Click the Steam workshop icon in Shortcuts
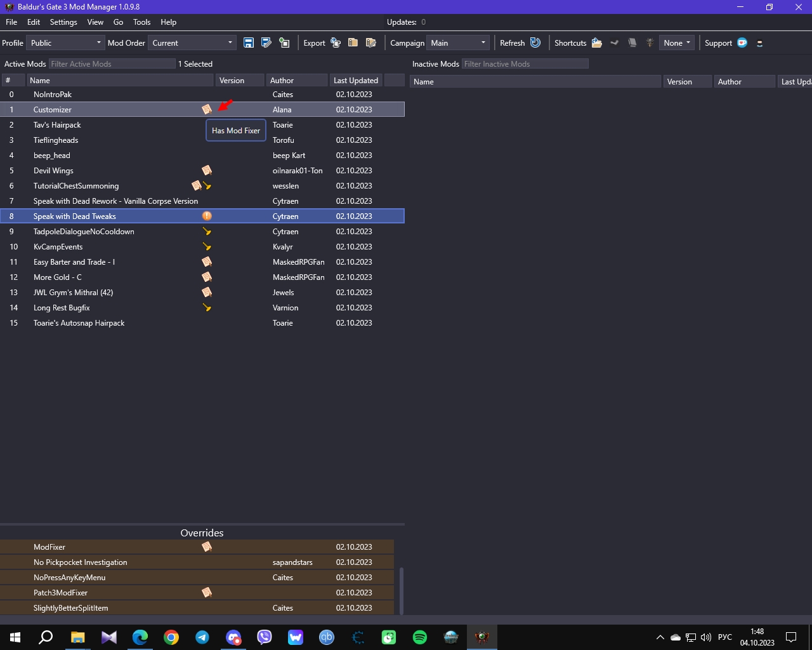Viewport: 812px width, 650px height. point(615,43)
